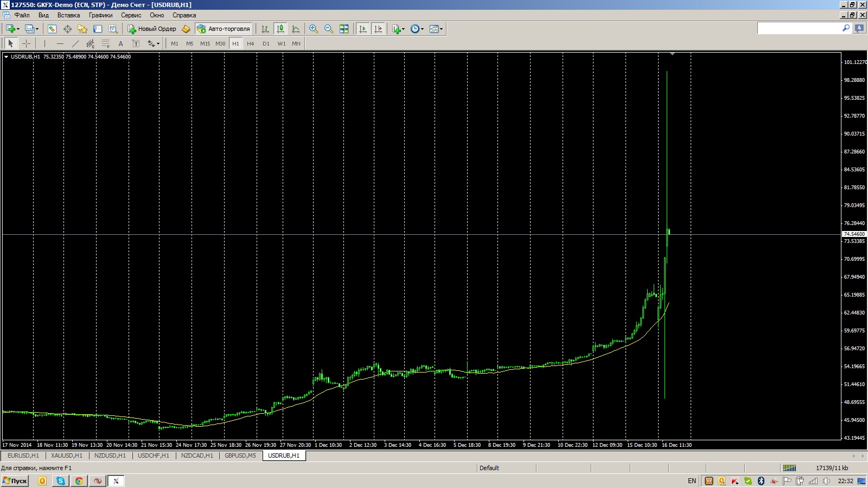Select the M1 timeframe
Viewport: 868px width, 488px height.
[x=175, y=43]
